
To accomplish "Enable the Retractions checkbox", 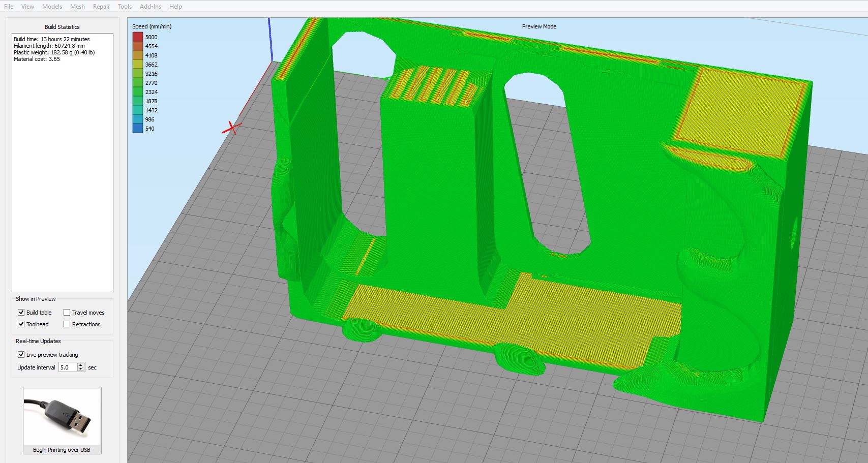I will (67, 324).
